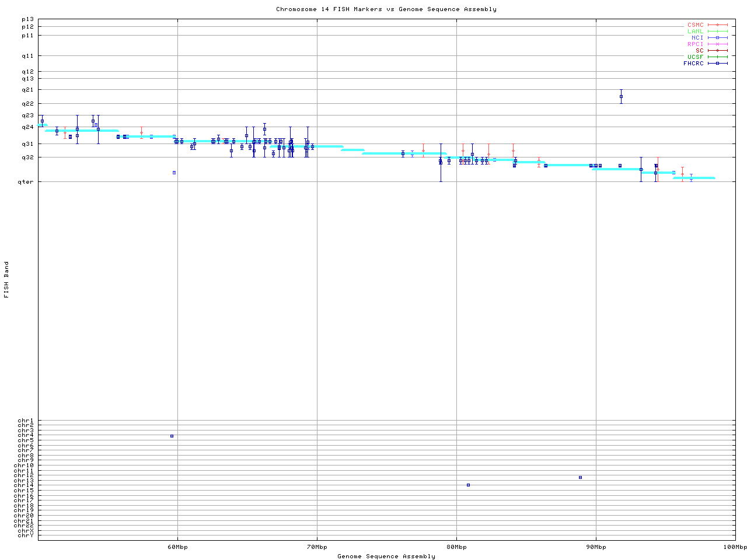The image size is (747, 560).
Task: Click the qter y-axis band label
Action: (26, 182)
